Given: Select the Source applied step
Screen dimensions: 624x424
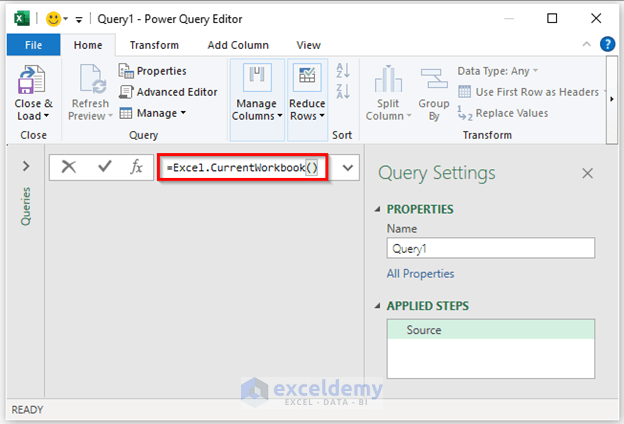Looking at the screenshot, I should [491, 330].
